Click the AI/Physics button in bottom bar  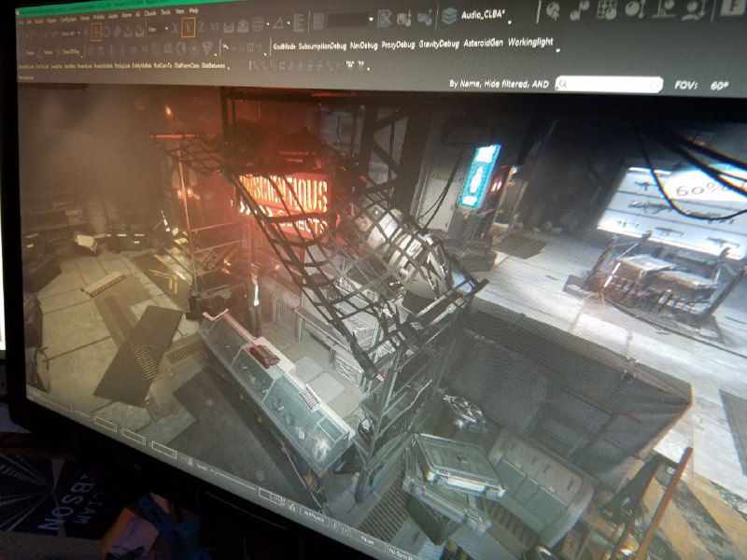[x=315, y=517]
